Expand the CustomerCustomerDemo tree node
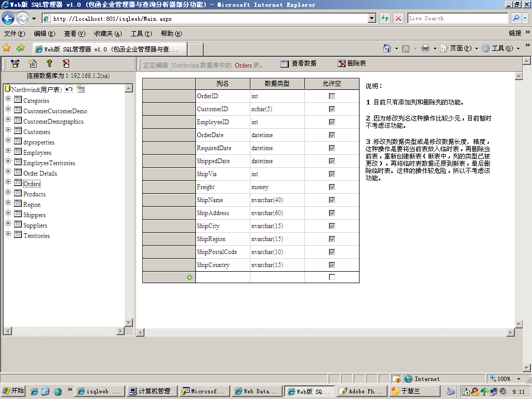This screenshot has height=399, width=532. [8, 109]
